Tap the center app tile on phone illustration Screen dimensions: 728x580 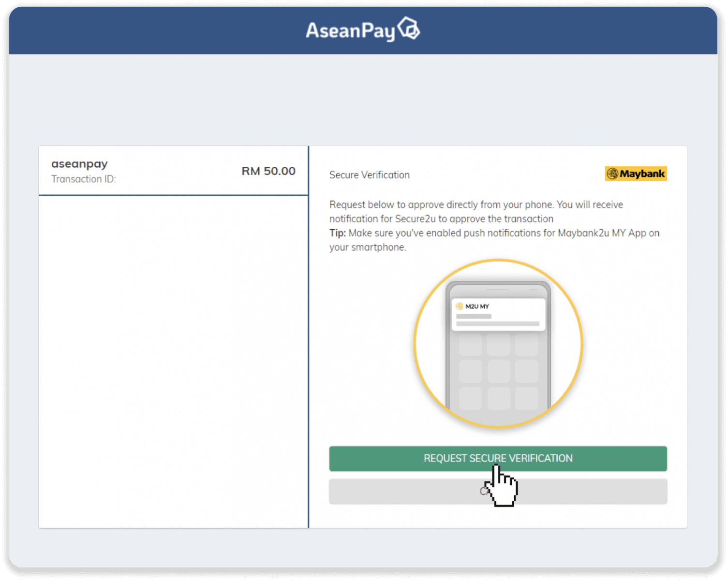(x=498, y=371)
